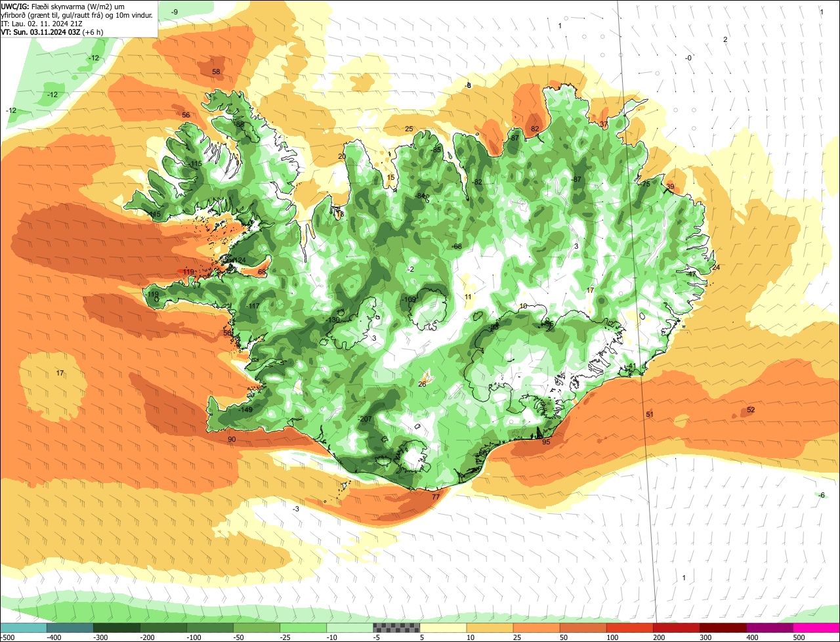Viewport: 840px width, 642px height.
Task: Pick the red-orange swatch between 100 and 200
Action: 629,628
